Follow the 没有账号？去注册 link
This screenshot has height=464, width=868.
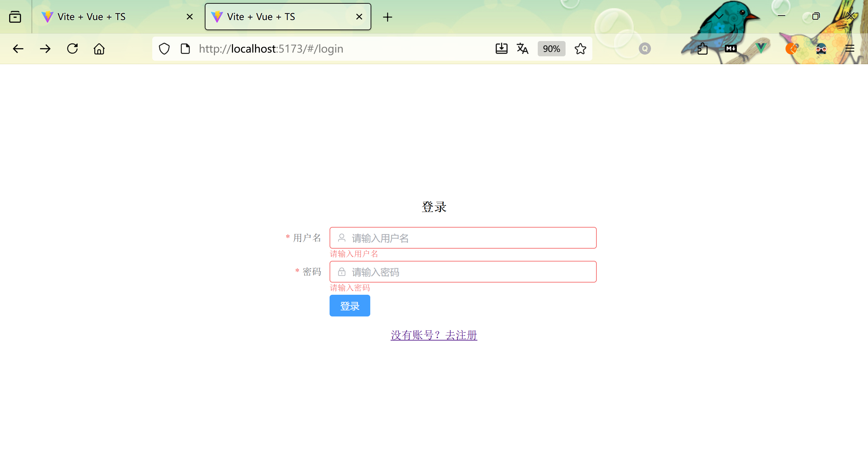[434, 335]
